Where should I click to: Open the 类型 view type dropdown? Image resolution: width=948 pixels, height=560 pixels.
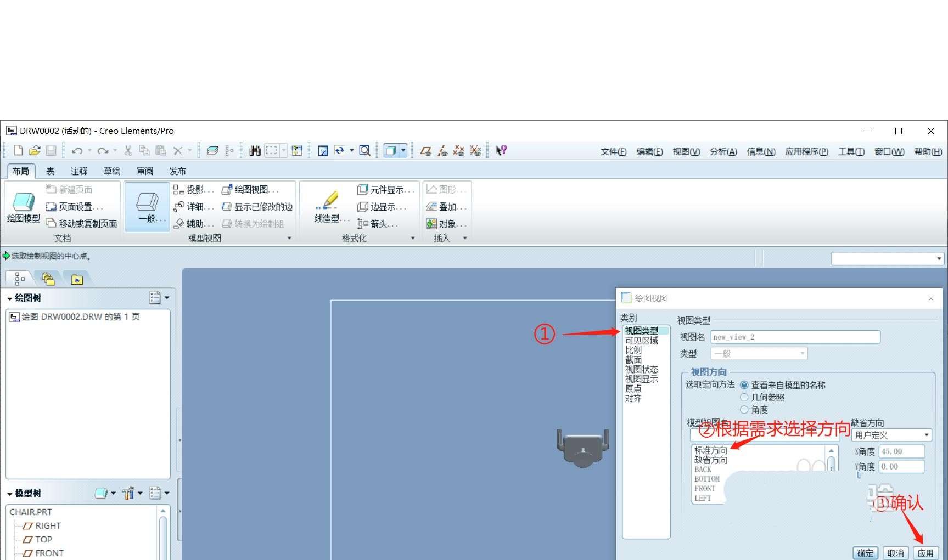point(759,353)
